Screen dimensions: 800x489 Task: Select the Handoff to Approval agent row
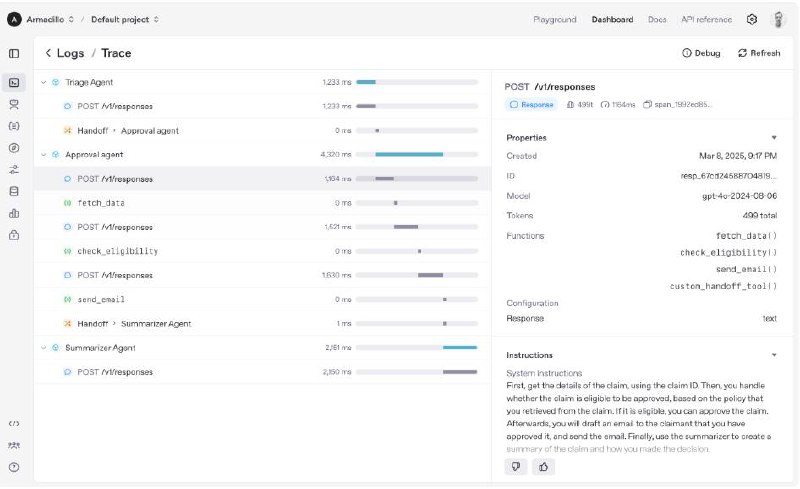coord(262,131)
